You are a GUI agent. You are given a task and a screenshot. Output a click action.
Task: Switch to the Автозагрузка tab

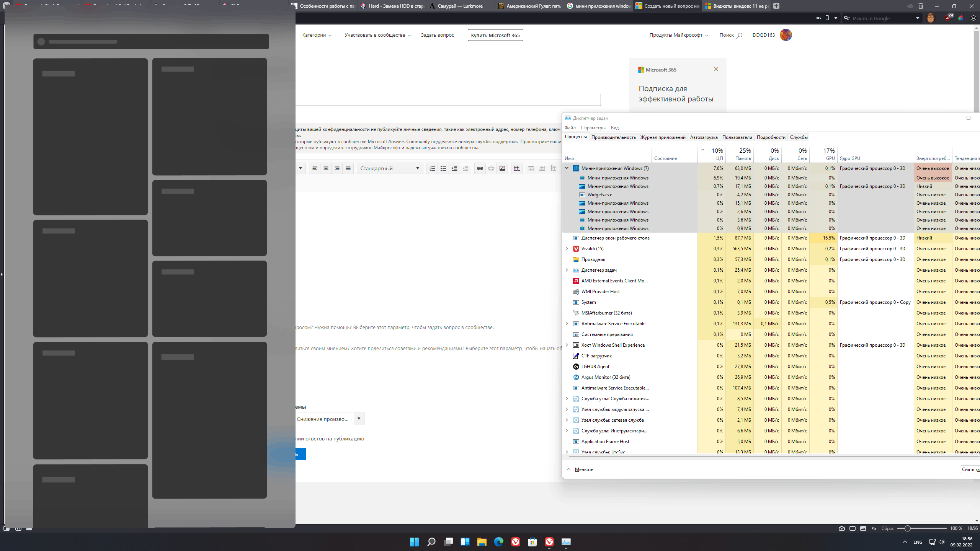pyautogui.click(x=704, y=137)
